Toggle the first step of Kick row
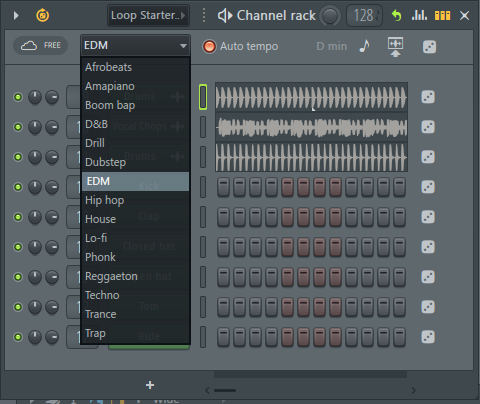The height and width of the screenshot is (404, 480). [x=223, y=187]
